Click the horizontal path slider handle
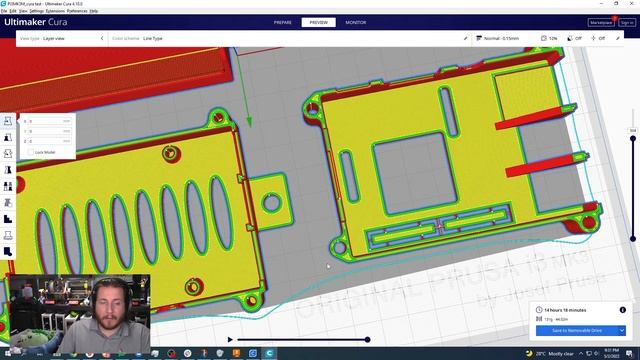The image size is (640, 360). (x=367, y=340)
